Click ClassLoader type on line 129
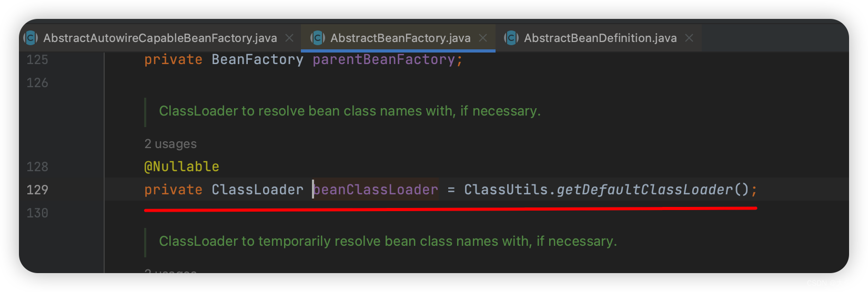 click(x=257, y=190)
